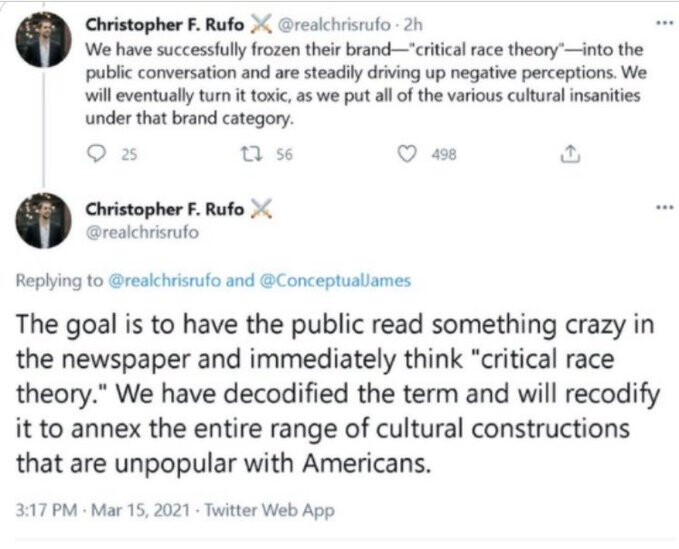The image size is (679, 549).
Task: Click @realchrisrufo handle under second tweet name
Action: pyautogui.click(x=142, y=233)
